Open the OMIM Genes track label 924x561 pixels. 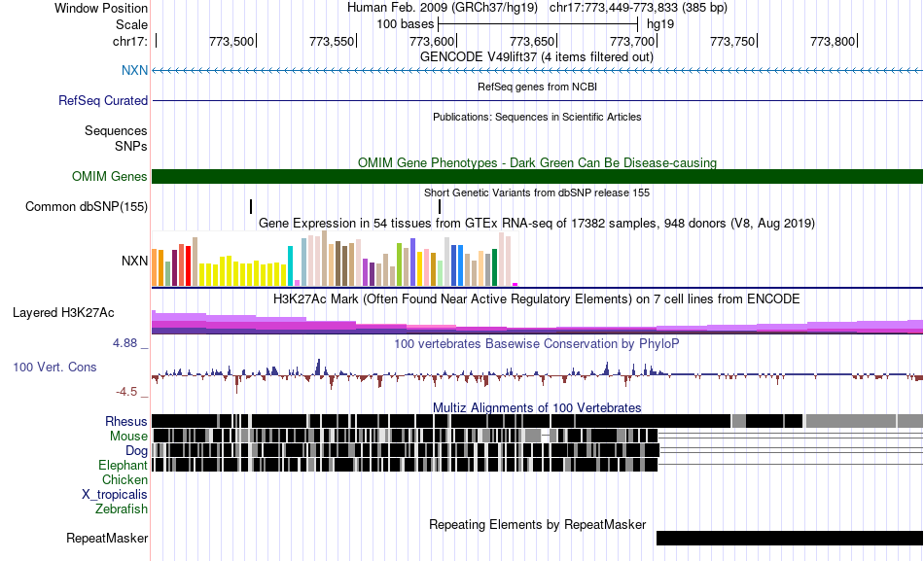[110, 176]
